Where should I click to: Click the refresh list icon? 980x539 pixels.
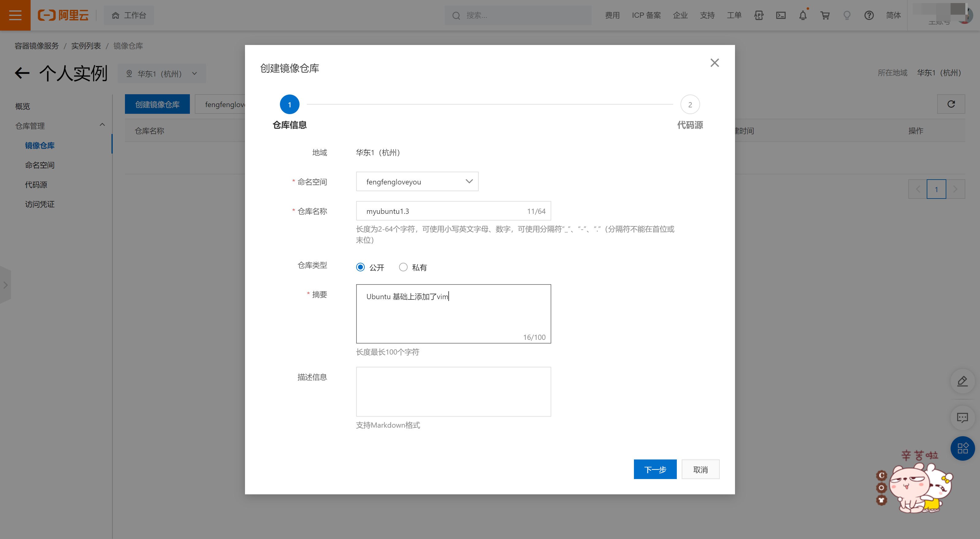point(951,104)
